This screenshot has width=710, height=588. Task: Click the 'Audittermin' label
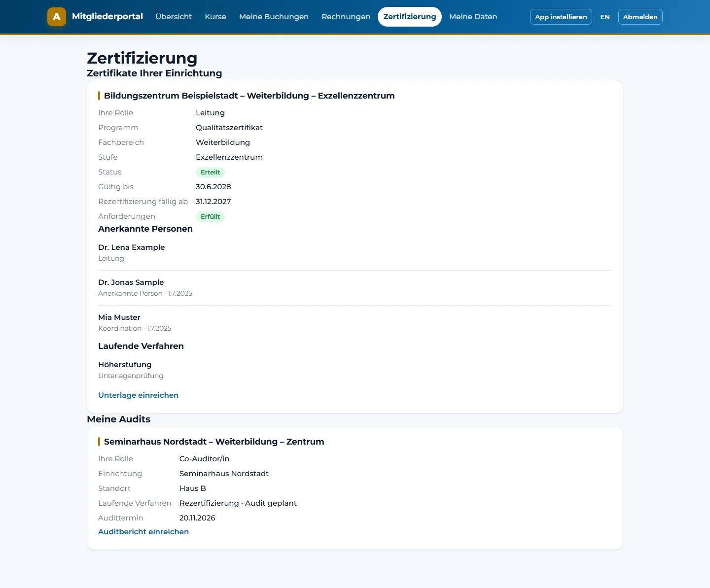click(120, 518)
